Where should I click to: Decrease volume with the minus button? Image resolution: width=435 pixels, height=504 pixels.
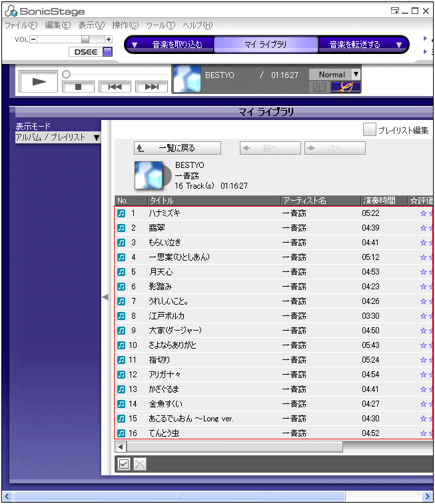coord(33,39)
